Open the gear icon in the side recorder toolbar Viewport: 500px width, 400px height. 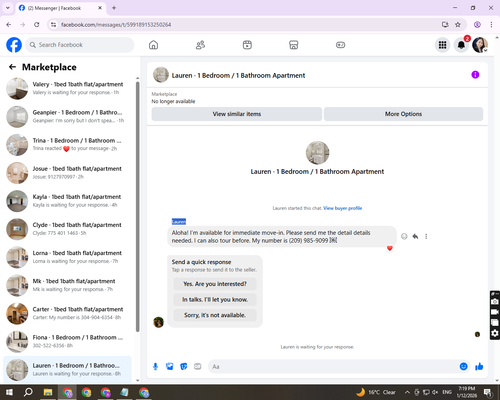(495, 333)
